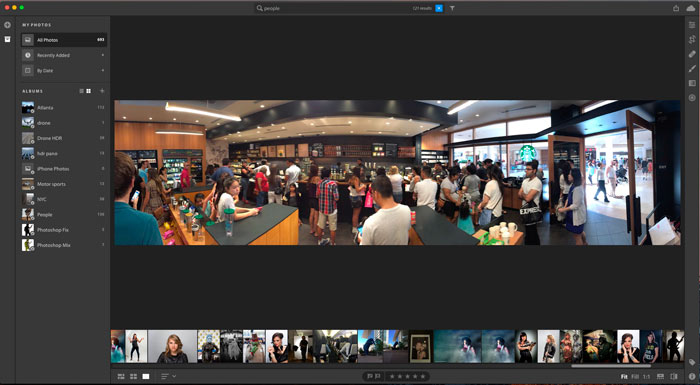
Task: Toggle the pick flag below photo
Action: click(x=370, y=377)
